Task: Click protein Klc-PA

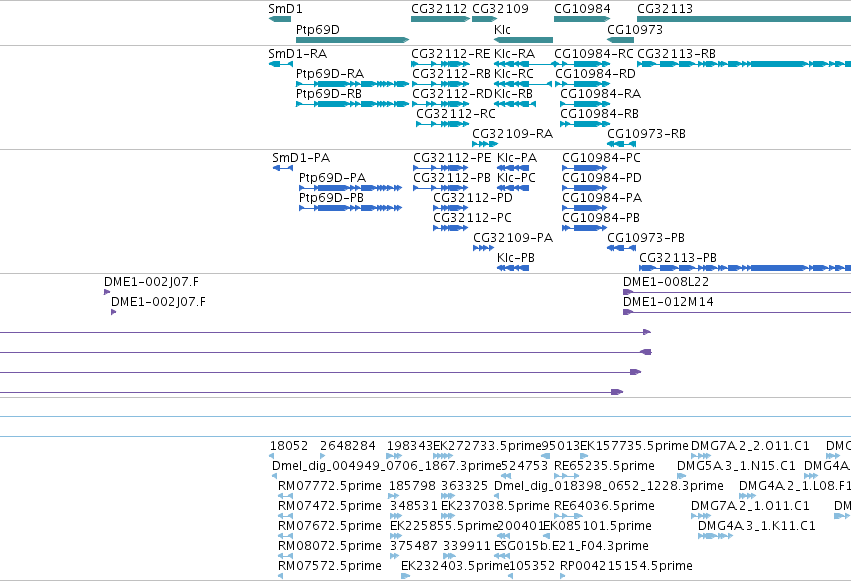Action: coord(513,168)
